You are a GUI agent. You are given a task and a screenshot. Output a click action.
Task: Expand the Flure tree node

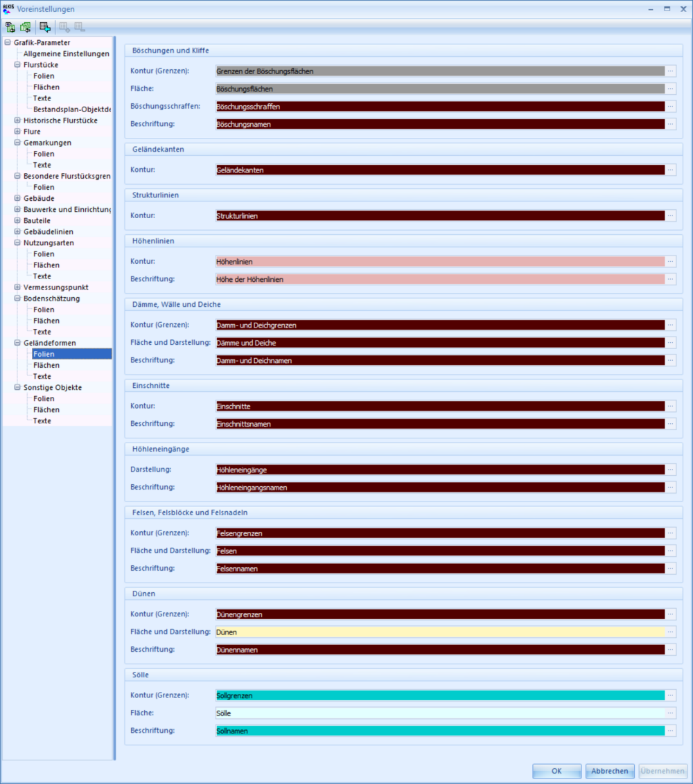[x=17, y=132]
